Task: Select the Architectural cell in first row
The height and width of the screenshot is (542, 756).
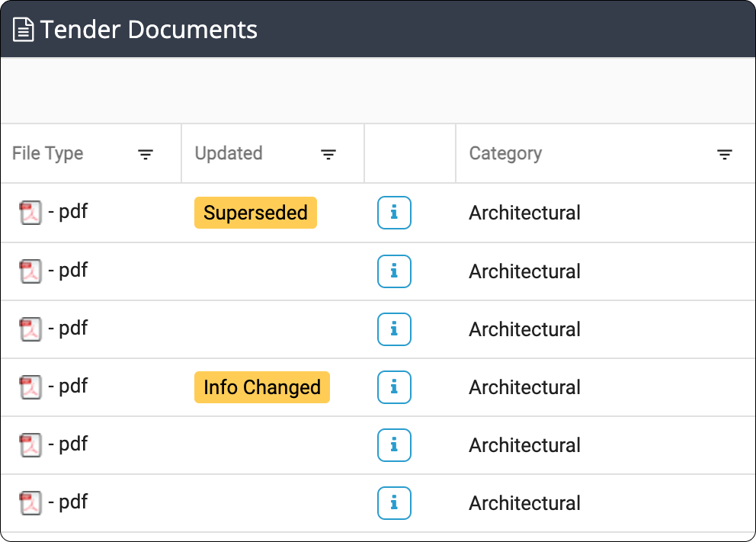Action: 524,213
